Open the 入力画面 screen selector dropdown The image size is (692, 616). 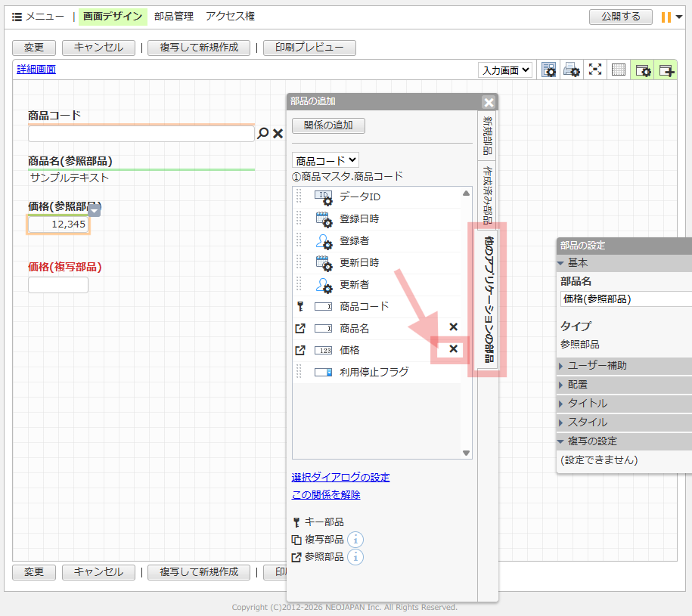tap(505, 70)
